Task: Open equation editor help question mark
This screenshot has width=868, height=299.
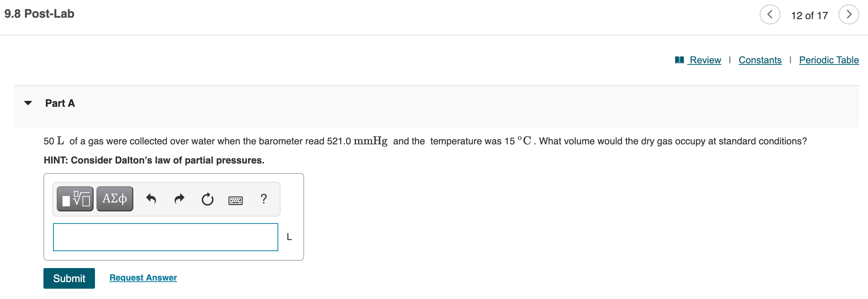Action: coord(264,199)
